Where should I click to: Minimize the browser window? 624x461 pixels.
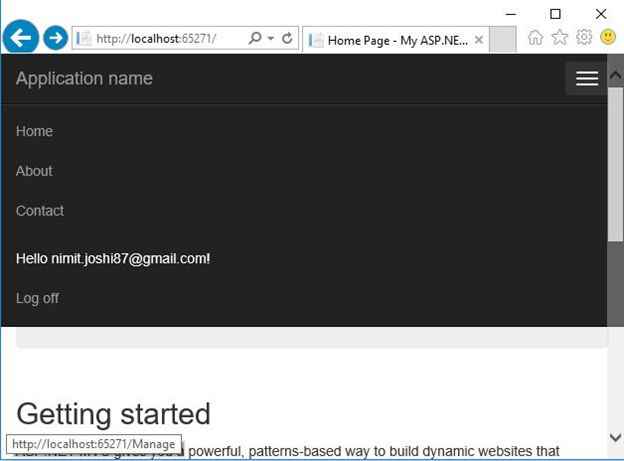pyautogui.click(x=511, y=14)
